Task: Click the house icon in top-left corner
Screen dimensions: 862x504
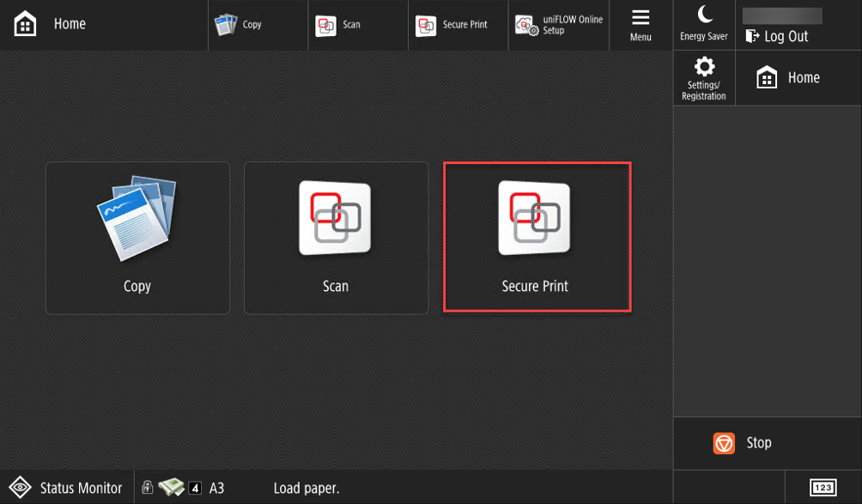Action: pos(26,25)
